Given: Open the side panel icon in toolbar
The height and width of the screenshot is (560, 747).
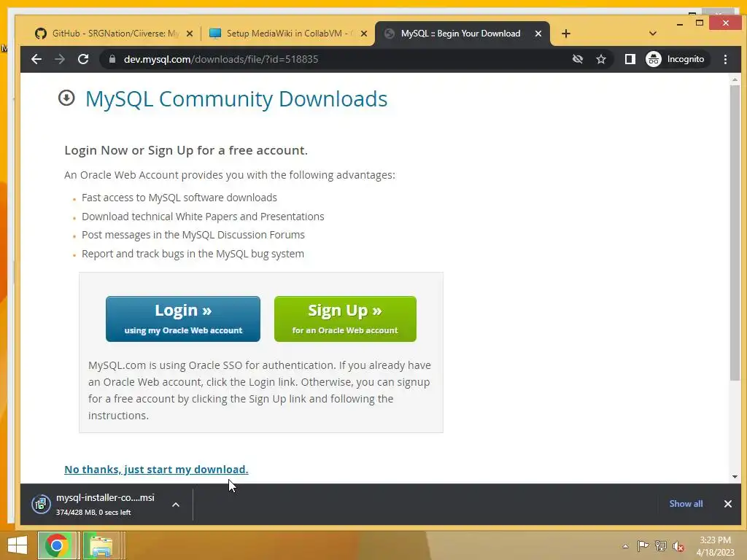Looking at the screenshot, I should 630,59.
